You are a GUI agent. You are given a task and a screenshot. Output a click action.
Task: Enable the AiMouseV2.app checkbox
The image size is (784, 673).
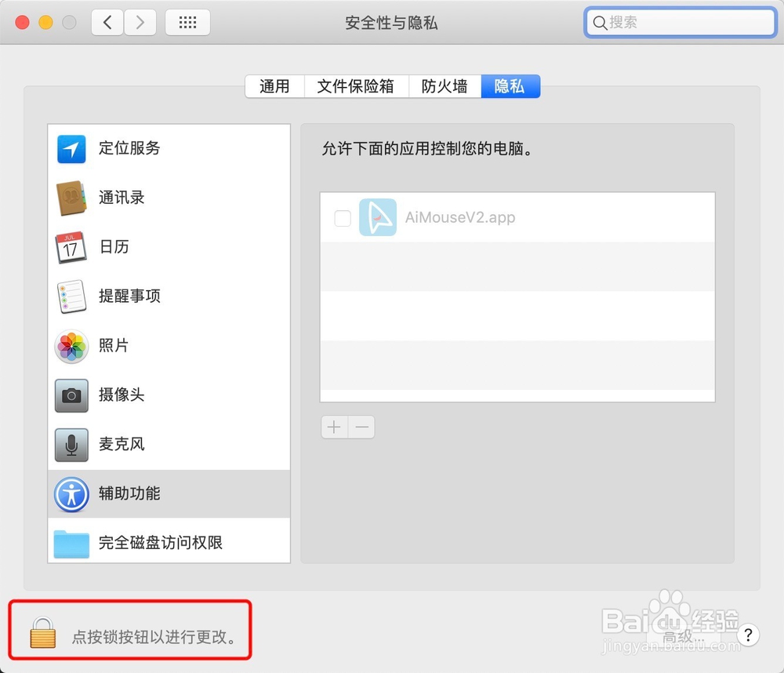tap(343, 218)
